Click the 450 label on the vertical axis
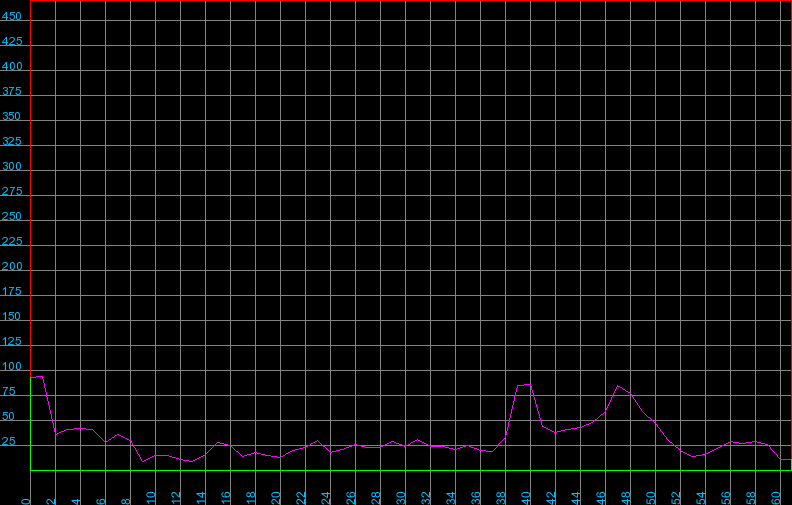Screen dimensions: 792x505 pyautogui.click(x=12, y=16)
